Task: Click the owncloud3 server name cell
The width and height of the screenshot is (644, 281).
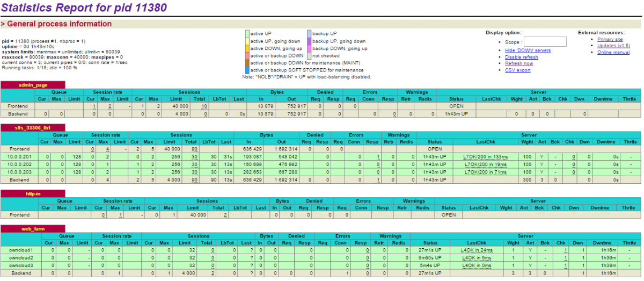Action: tap(20, 265)
